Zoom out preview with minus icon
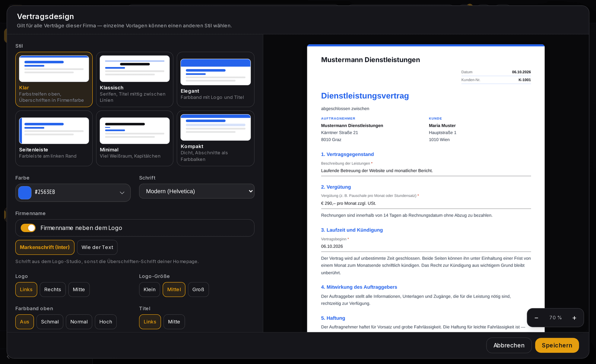 (536, 318)
